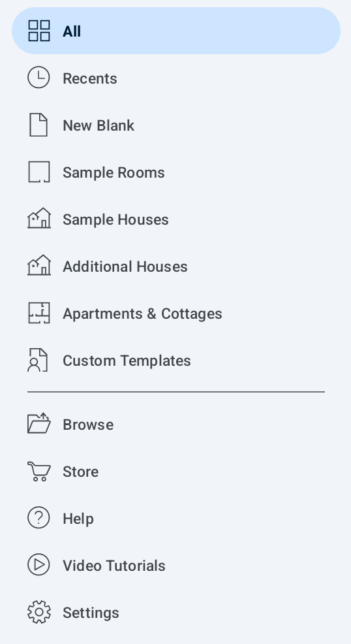Open the Apartments & Cottages text label
This screenshot has width=351, height=644.
(x=142, y=314)
